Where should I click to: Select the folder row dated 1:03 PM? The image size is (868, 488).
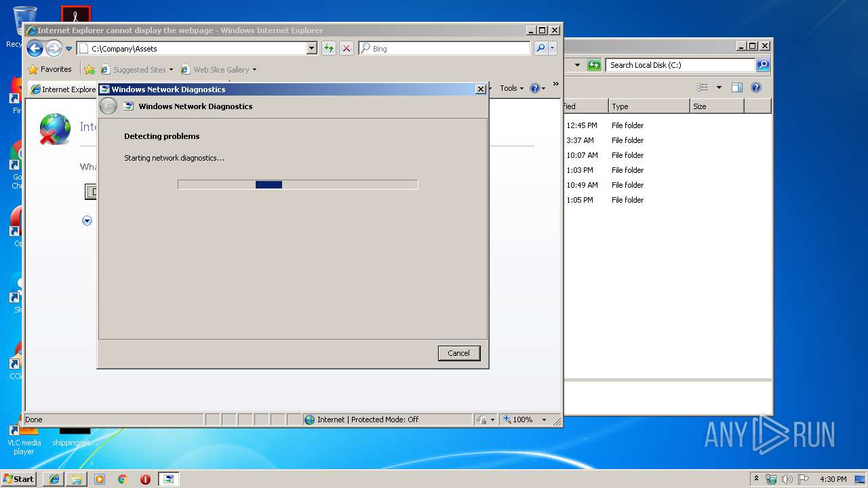coord(668,170)
